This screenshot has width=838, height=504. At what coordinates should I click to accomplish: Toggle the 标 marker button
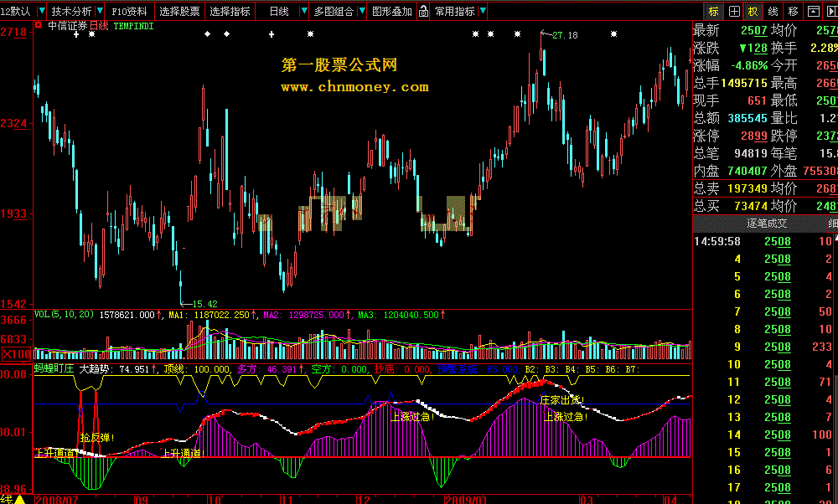[x=714, y=11]
